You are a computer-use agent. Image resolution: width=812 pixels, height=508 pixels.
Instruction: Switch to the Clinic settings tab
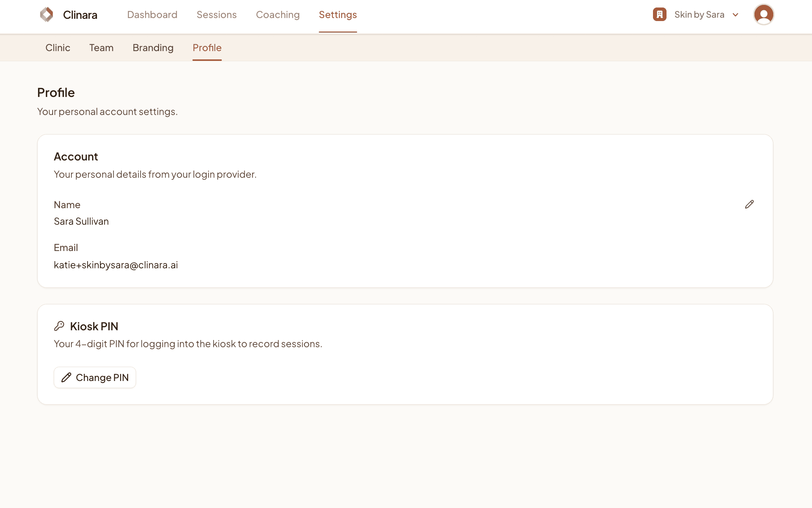tap(58, 48)
